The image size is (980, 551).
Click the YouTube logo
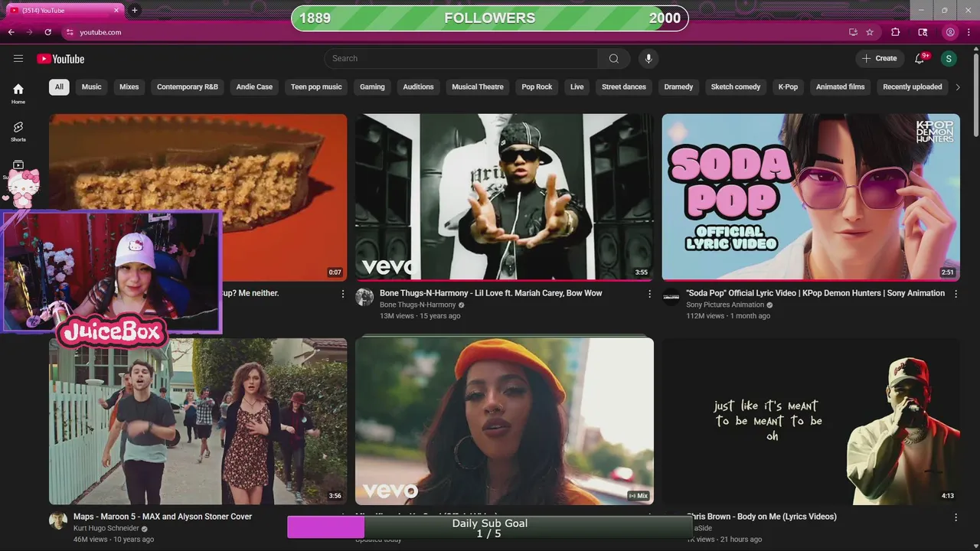click(60, 59)
